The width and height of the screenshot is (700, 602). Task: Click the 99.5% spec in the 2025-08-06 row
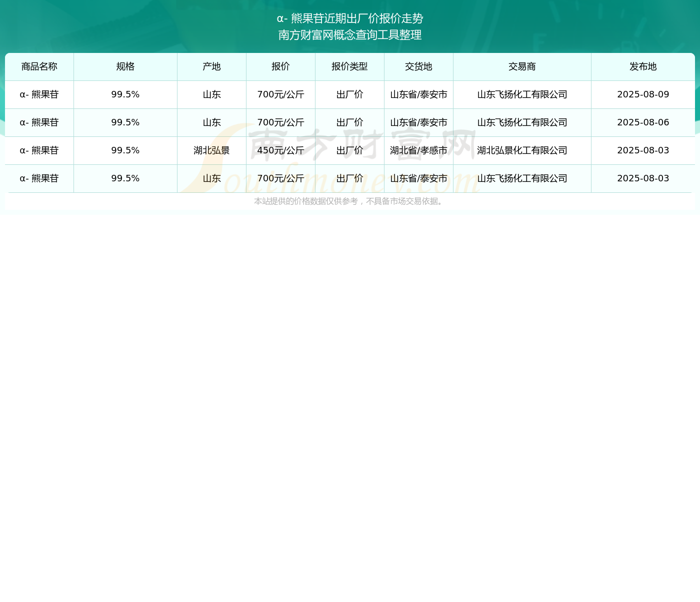point(125,122)
